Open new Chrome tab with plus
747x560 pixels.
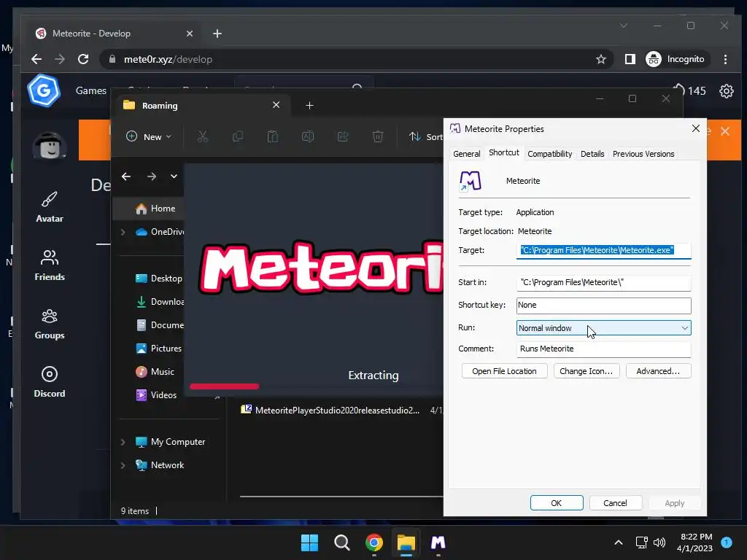[217, 34]
